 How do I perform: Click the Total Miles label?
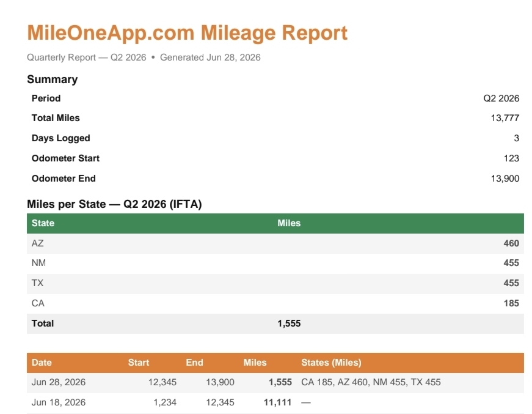56,118
